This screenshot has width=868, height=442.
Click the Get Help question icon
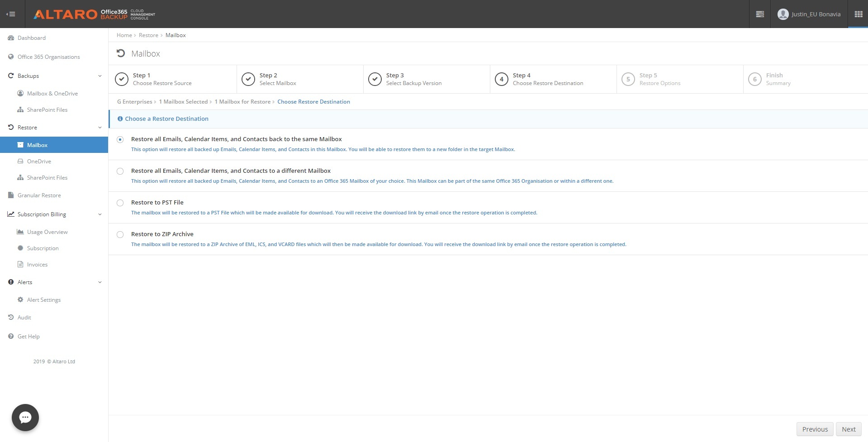[11, 337]
